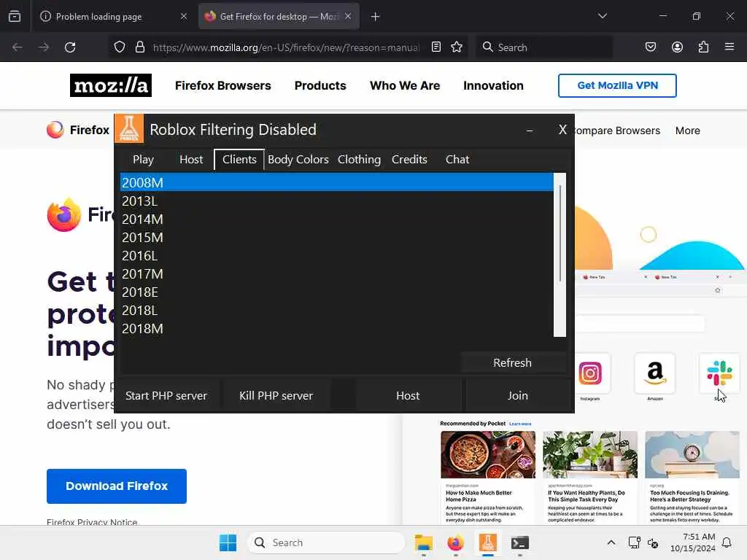Viewport: 747px width, 560px height.
Task: Click the site security padlock icon
Action: pyautogui.click(x=139, y=47)
